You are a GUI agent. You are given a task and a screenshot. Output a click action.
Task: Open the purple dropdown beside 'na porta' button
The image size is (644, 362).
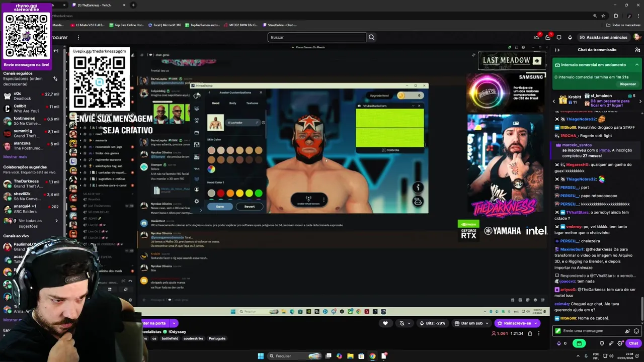(x=174, y=323)
